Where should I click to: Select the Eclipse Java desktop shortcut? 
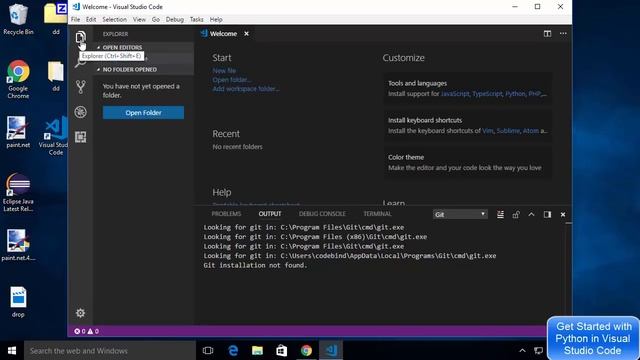18,192
